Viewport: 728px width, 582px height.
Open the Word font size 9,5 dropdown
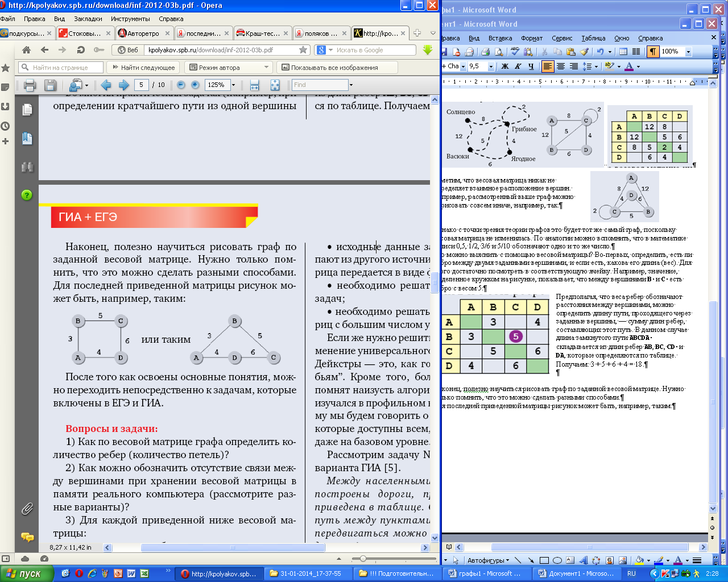click(491, 66)
